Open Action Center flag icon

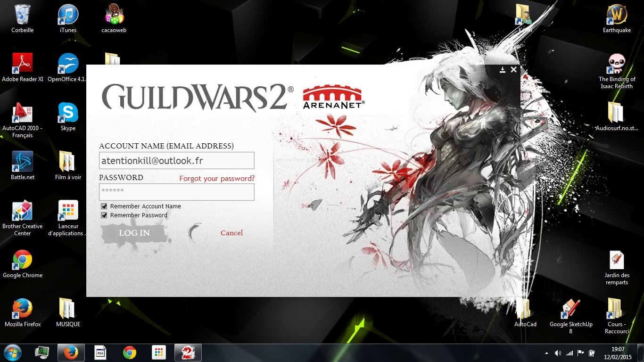coord(581,353)
